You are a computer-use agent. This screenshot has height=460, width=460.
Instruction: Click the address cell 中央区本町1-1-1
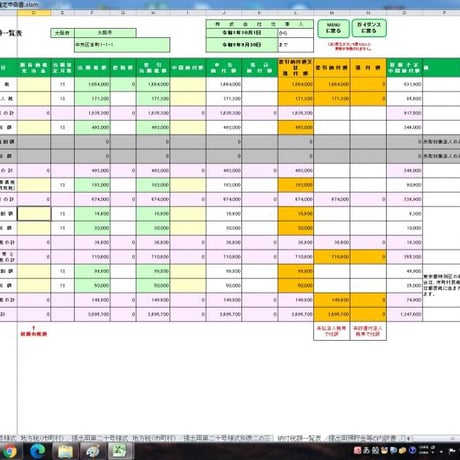pos(122,45)
